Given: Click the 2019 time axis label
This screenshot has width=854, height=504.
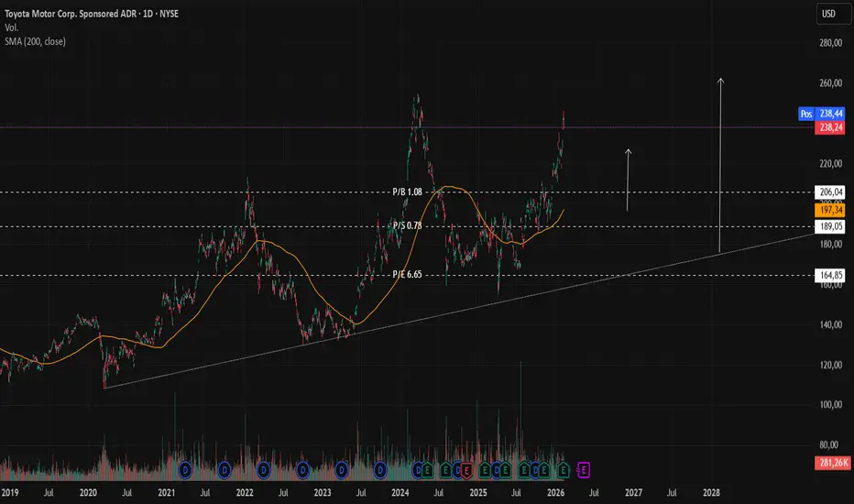Looking at the screenshot, I should point(10,493).
